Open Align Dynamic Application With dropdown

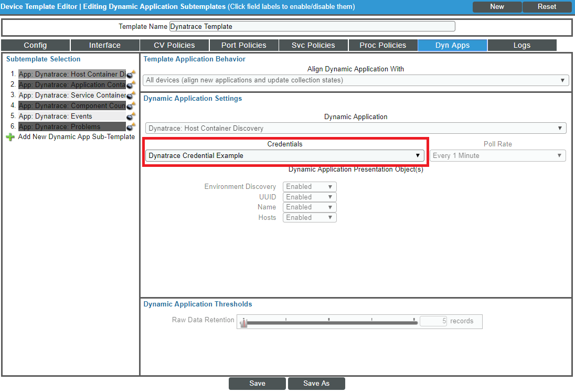[356, 80]
